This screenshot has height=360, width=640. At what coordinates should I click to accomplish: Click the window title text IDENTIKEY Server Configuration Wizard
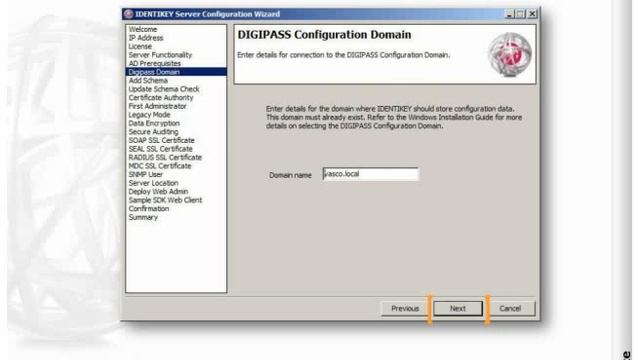207,14
